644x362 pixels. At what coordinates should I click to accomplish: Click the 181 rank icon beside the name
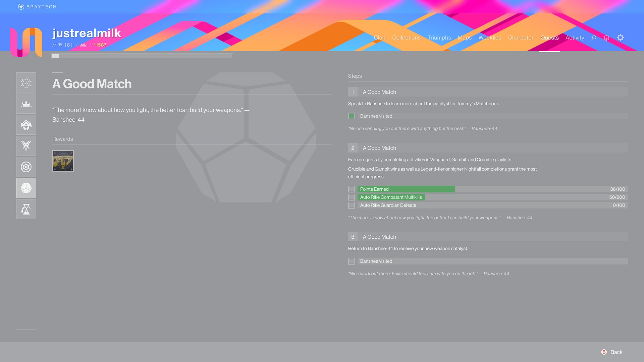(x=61, y=45)
